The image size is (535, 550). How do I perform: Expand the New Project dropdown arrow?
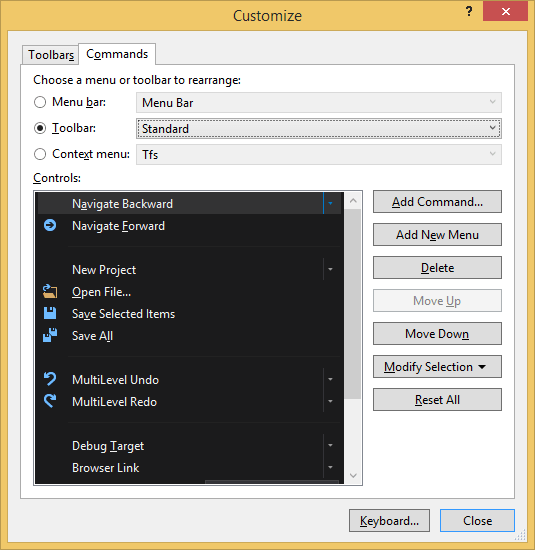point(330,269)
